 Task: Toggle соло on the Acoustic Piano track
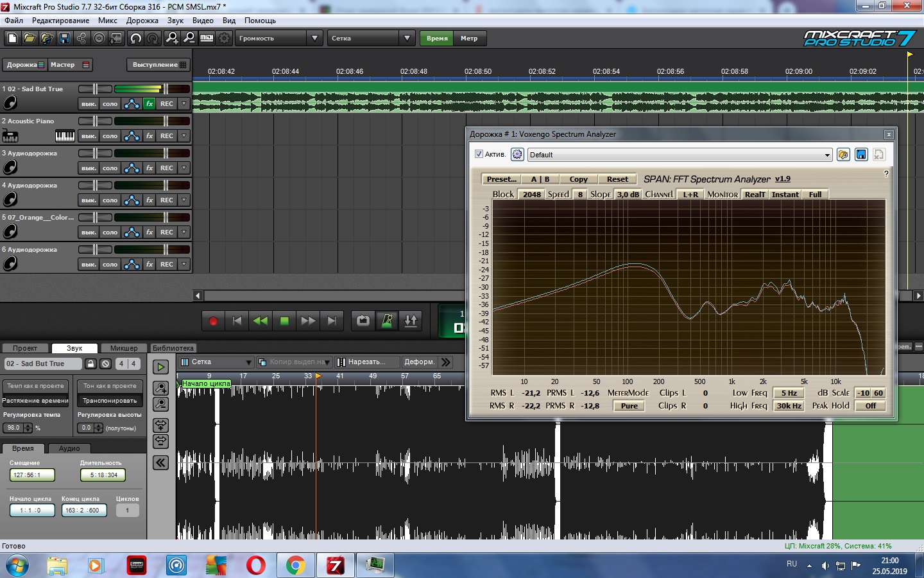[x=110, y=136]
